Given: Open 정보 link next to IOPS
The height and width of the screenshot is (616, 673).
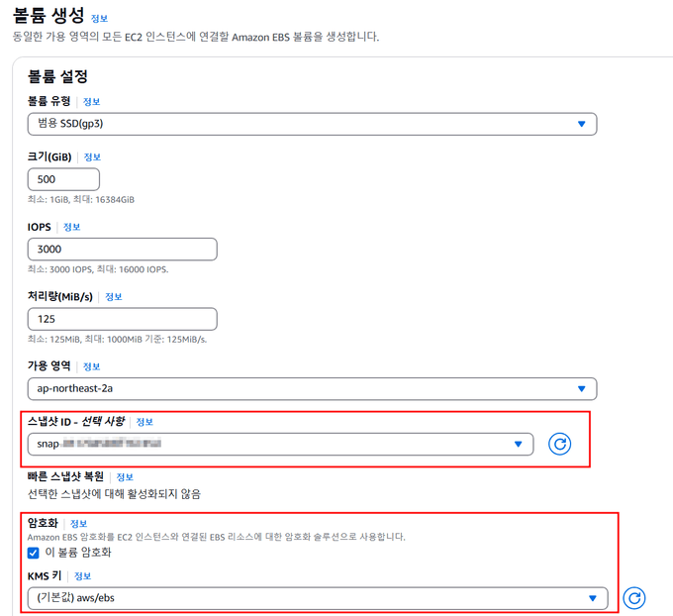Looking at the screenshot, I should coord(71,227).
